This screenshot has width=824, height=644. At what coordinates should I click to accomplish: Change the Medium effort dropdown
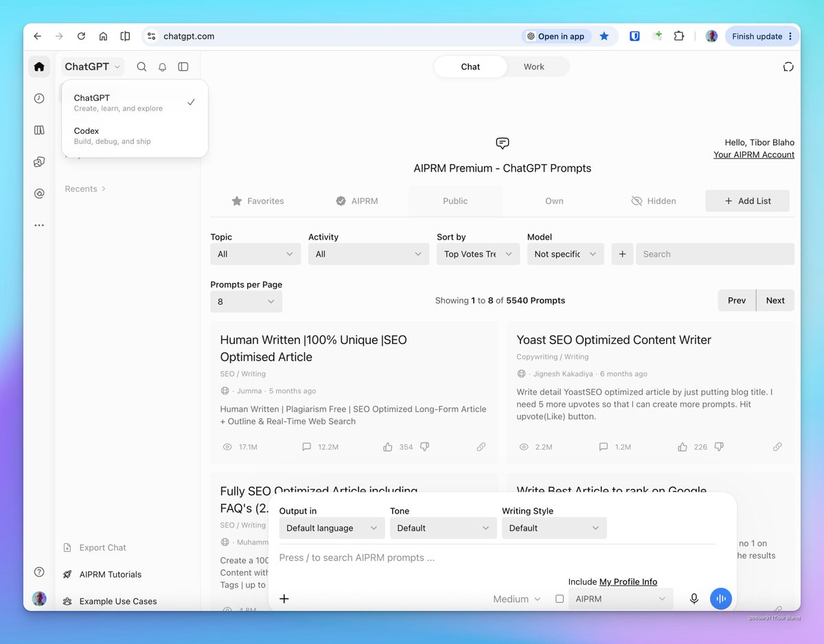[516, 599]
